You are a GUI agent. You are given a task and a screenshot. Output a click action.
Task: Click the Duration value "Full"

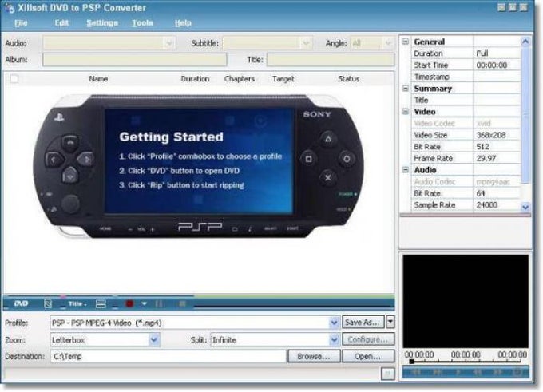482,53
